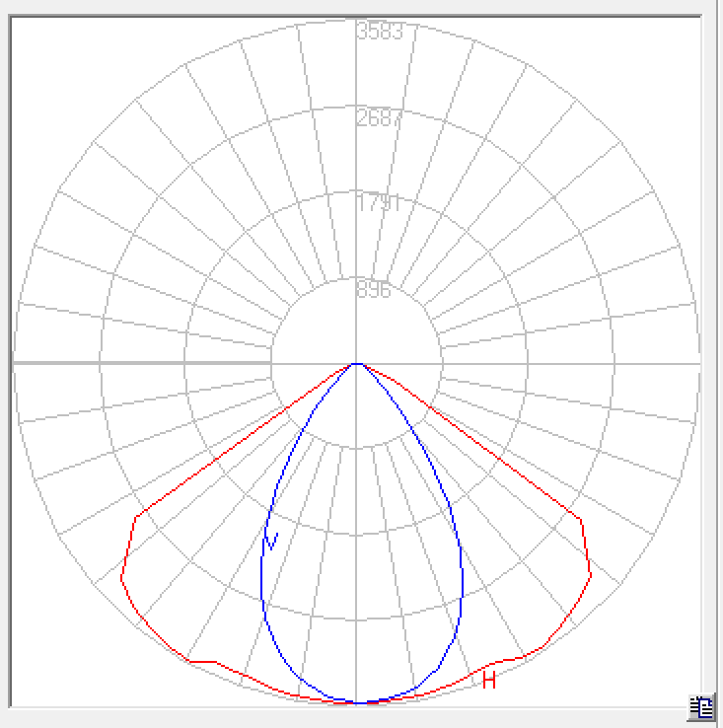Select the 896 innermost ring label
Viewport: 723px width, 728px height.
click(x=374, y=290)
